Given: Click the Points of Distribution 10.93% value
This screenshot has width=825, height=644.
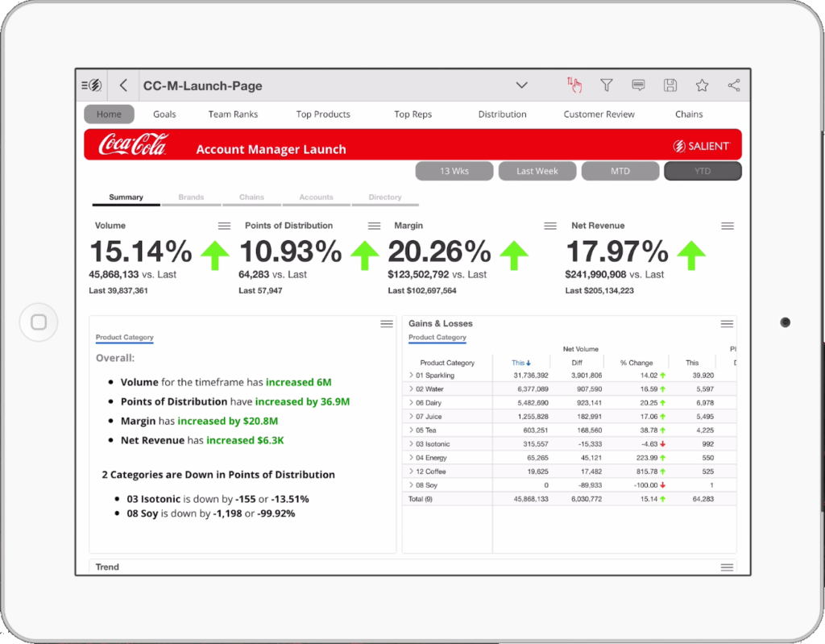Looking at the screenshot, I should coord(290,251).
